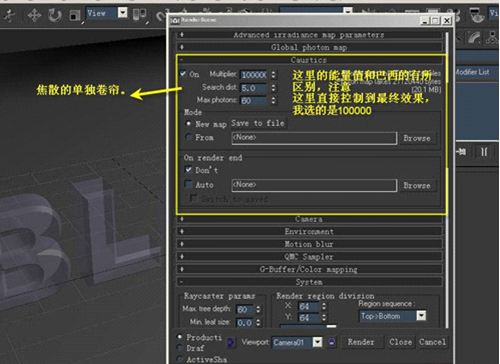Viewport: 500px width, 364px height.
Task: Click Browse next to Auto field
Action: (417, 185)
